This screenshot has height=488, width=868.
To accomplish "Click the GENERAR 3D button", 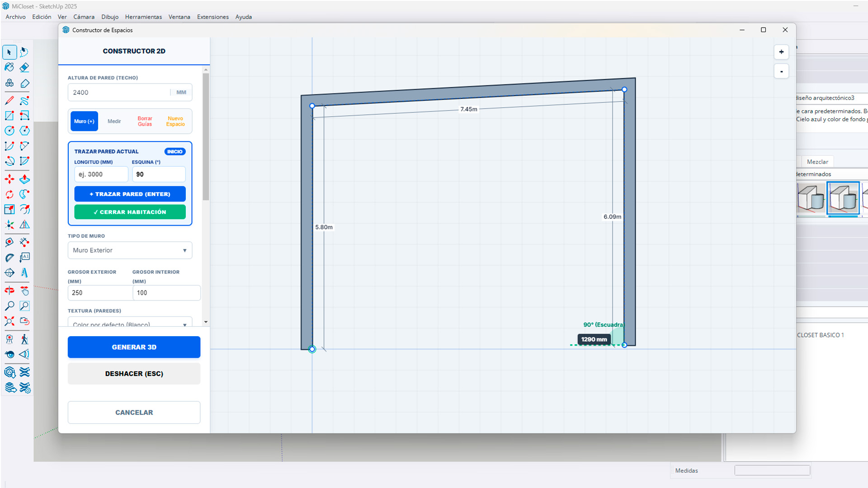I will coord(134,347).
